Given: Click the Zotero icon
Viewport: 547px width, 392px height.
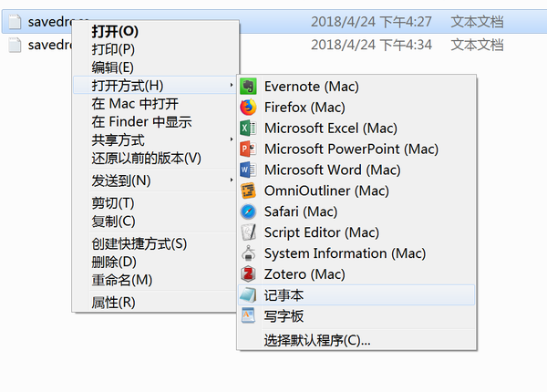Looking at the screenshot, I should point(248,274).
